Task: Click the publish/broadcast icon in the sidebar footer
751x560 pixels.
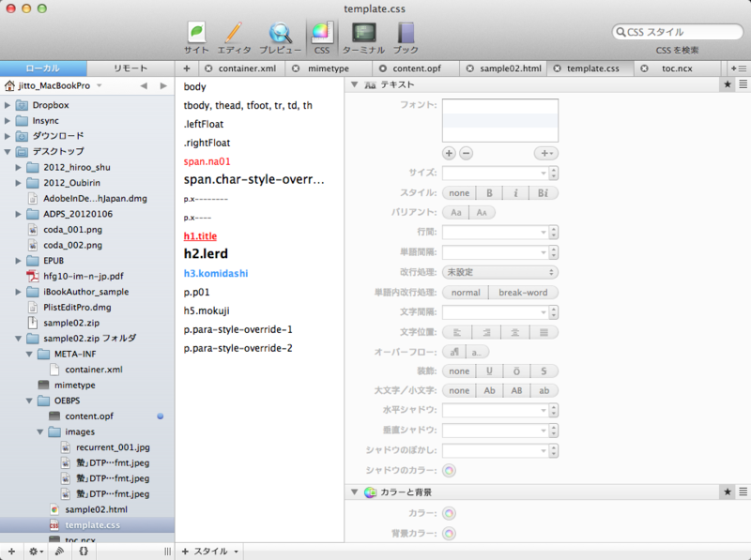Action: pos(59,552)
